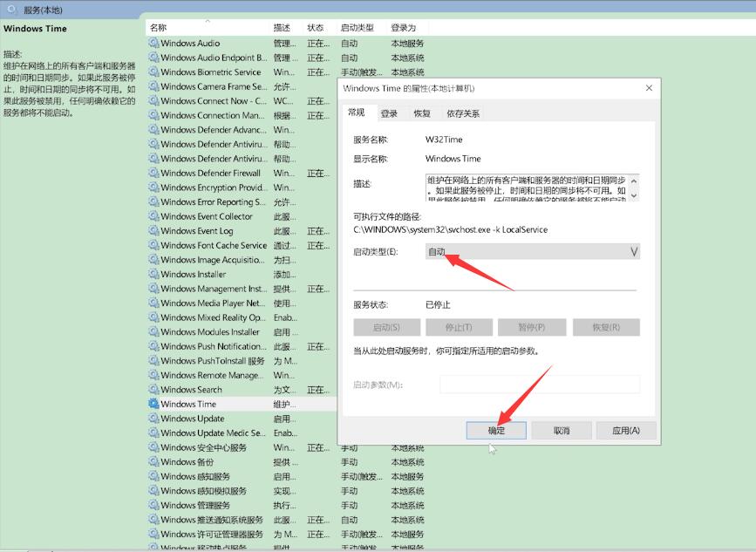Click the gear icon next to Windows Update
The width and height of the screenshot is (756, 552).
(x=153, y=418)
